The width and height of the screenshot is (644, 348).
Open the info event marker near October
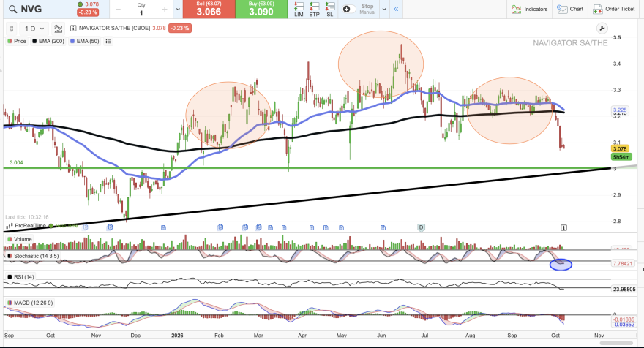564,227
